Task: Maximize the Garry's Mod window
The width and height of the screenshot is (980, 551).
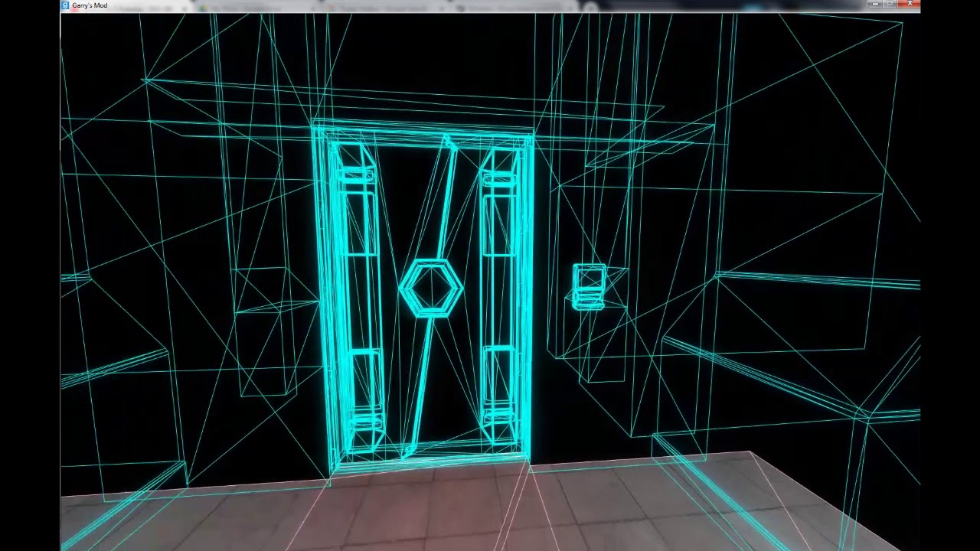Action: click(890, 5)
